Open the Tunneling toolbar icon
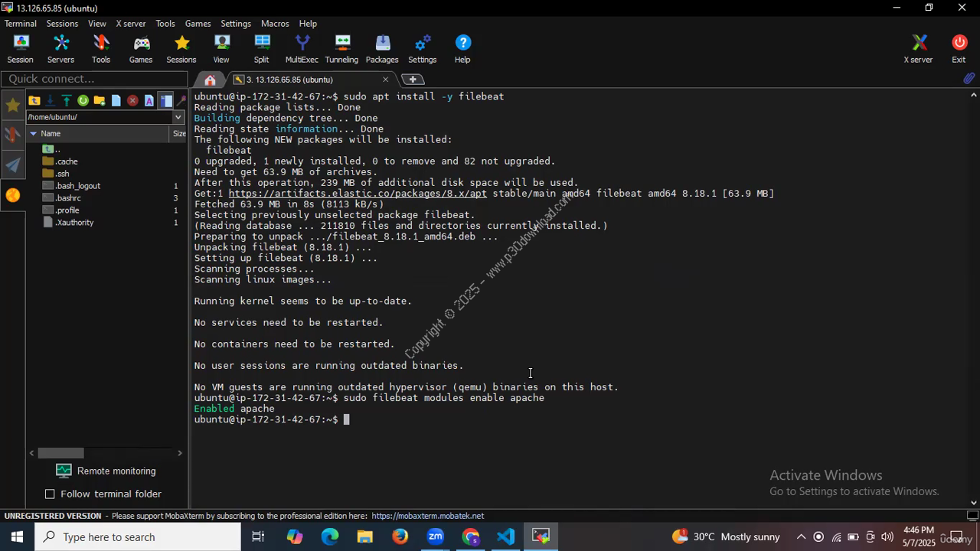The width and height of the screenshot is (980, 551). point(341,49)
